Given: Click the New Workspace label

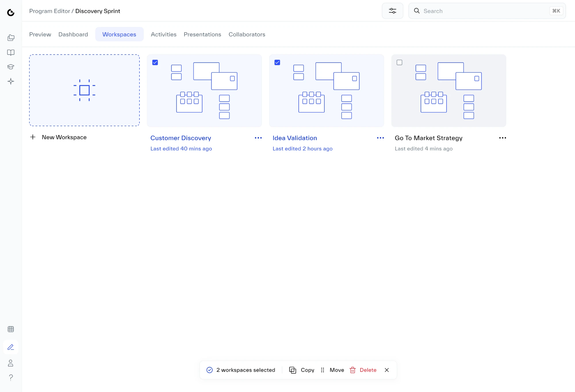Looking at the screenshot, I should (x=64, y=137).
